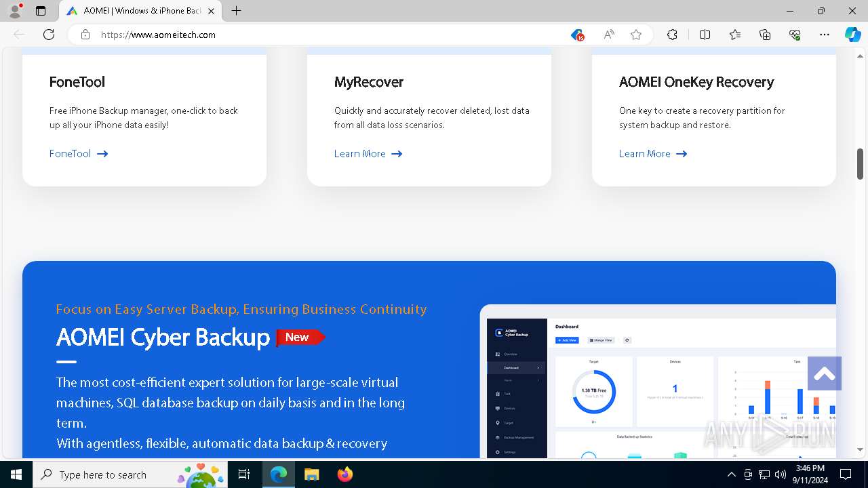The image size is (868, 488).
Task: Show hidden system tray icons
Action: tap(731, 474)
